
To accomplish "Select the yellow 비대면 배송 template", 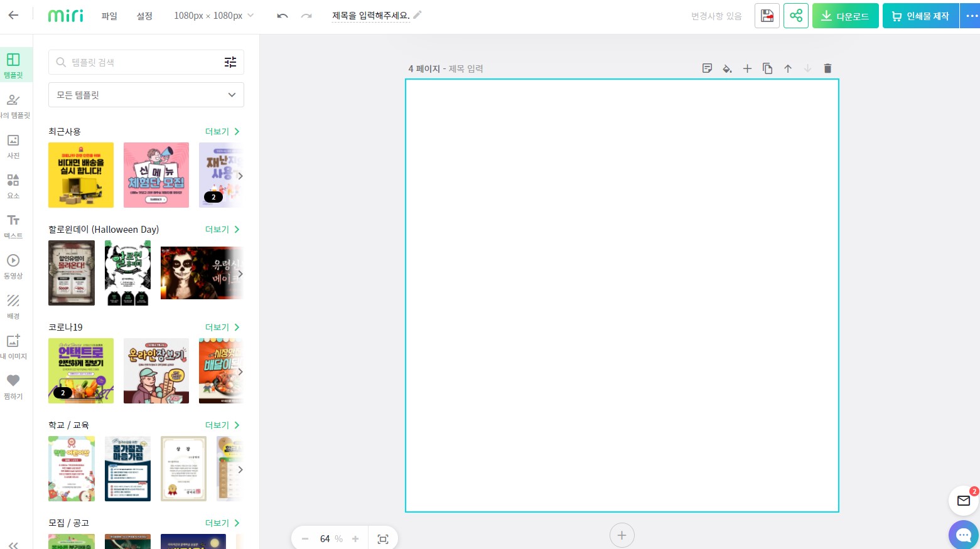I will (81, 175).
